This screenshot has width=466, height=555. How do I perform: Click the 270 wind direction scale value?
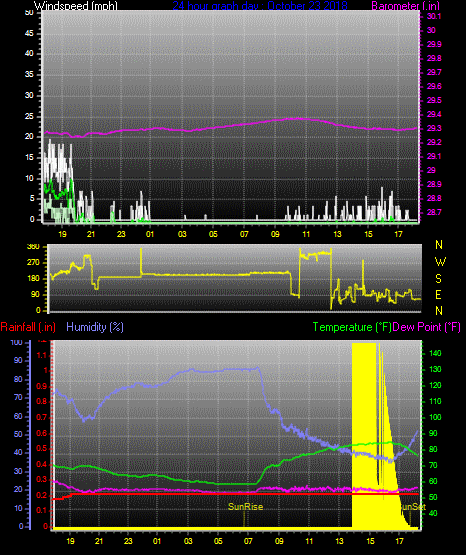click(x=33, y=262)
